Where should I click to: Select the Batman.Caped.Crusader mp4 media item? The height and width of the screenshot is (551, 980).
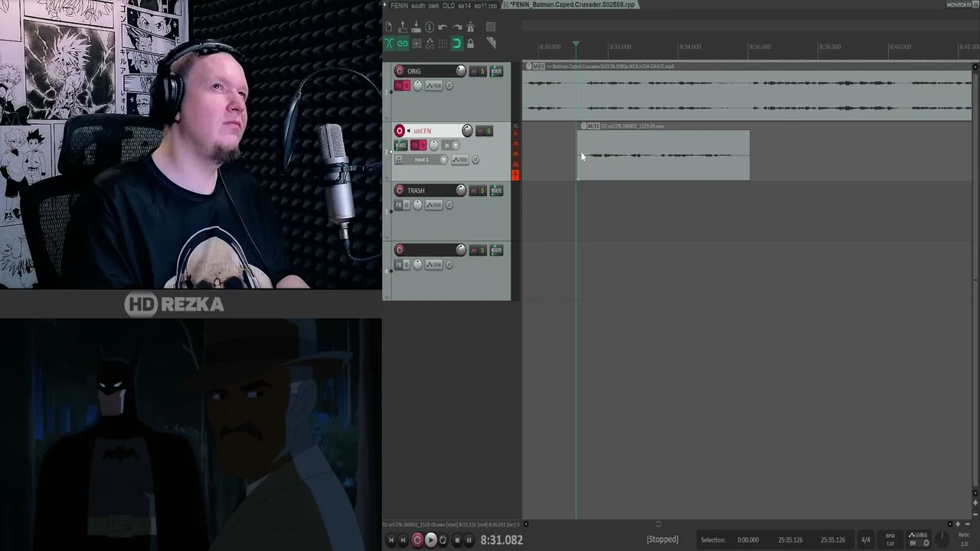(746, 92)
